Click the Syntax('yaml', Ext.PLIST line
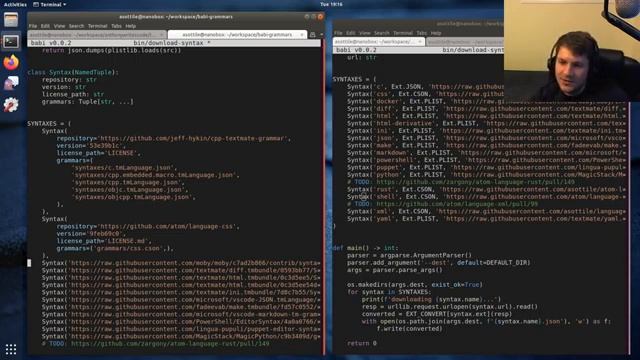 tap(486, 219)
